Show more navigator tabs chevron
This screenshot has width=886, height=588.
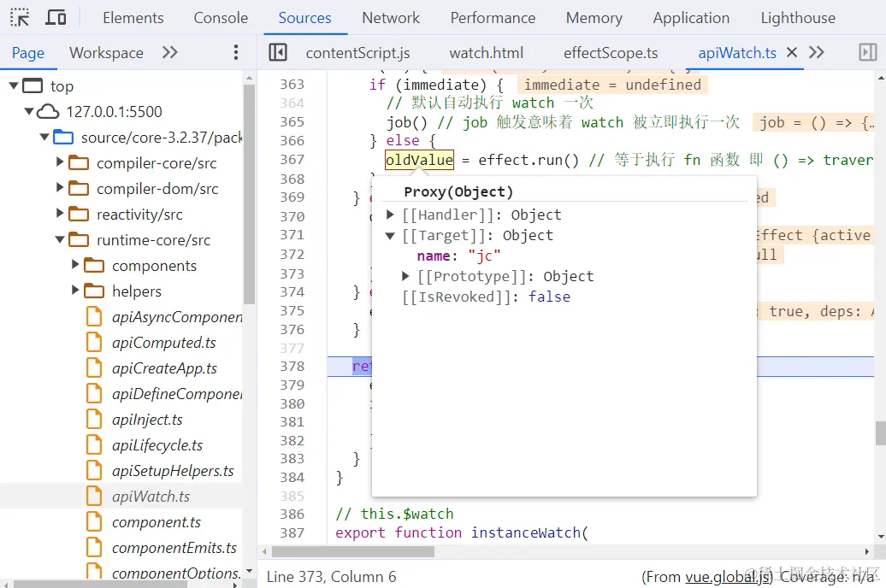pyautogui.click(x=169, y=52)
